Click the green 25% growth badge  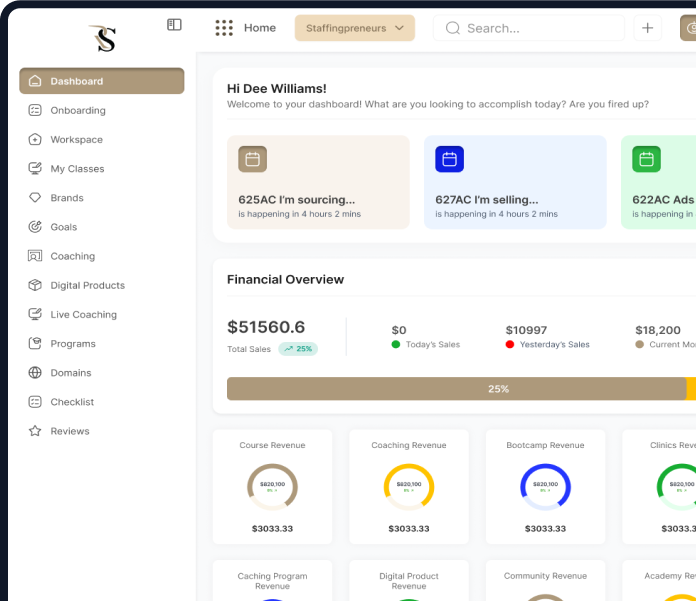click(298, 349)
